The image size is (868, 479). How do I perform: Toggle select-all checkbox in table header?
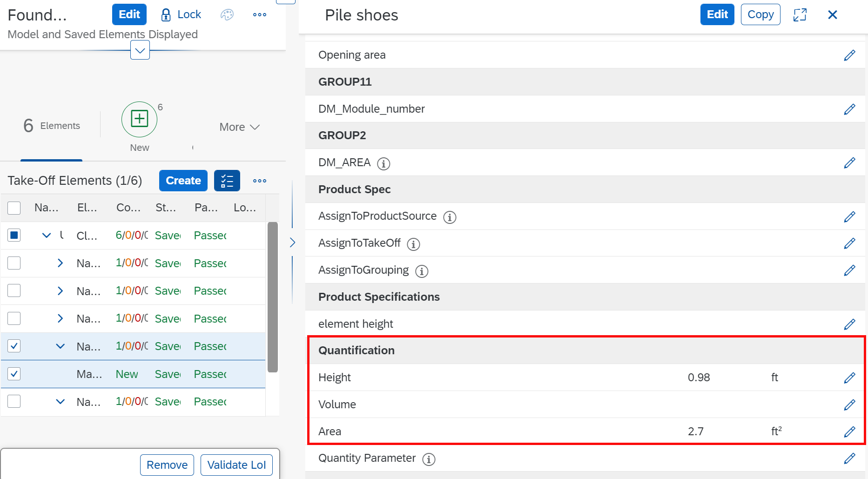[14, 208]
